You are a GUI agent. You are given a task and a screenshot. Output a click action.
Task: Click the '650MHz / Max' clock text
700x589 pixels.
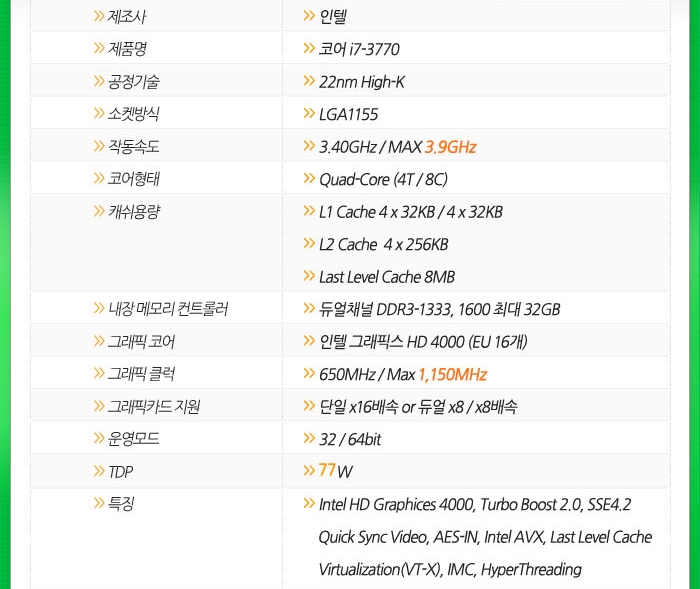pos(367,374)
